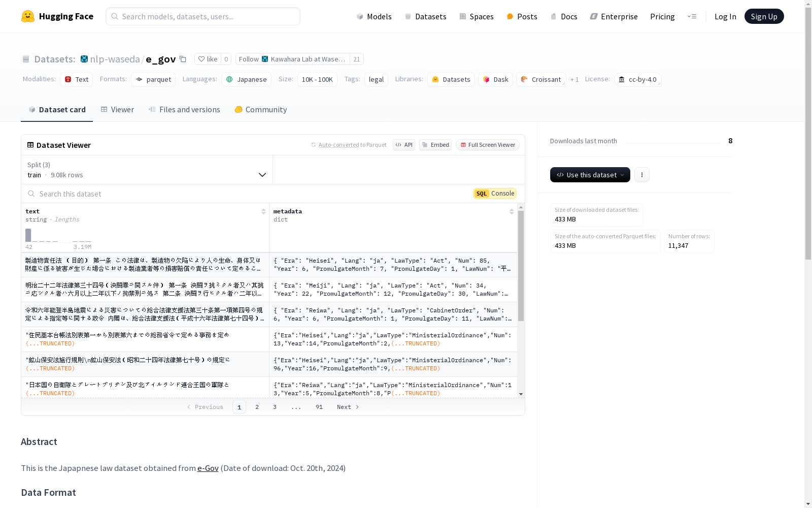
Task: Click the follower count 21
Action: tap(357, 59)
